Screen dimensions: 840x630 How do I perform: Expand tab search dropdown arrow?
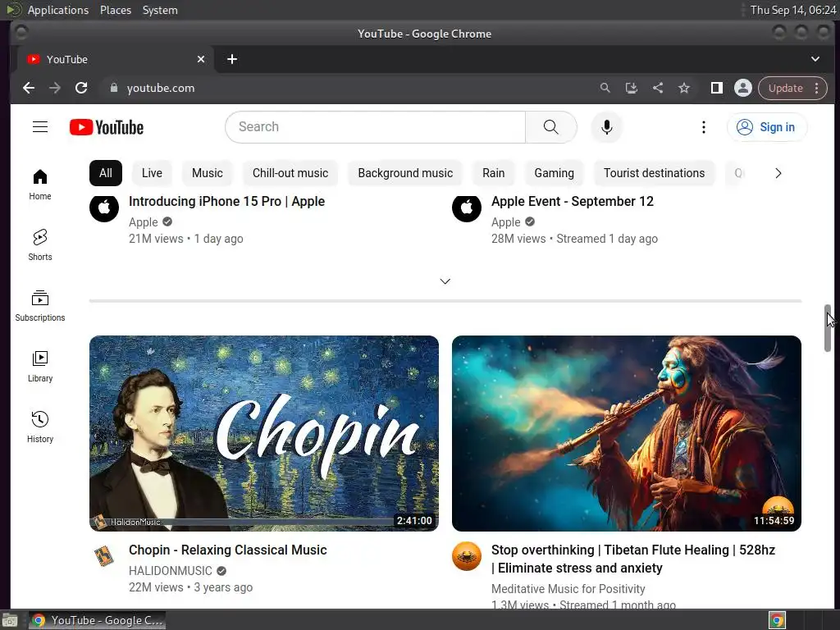[815, 59]
